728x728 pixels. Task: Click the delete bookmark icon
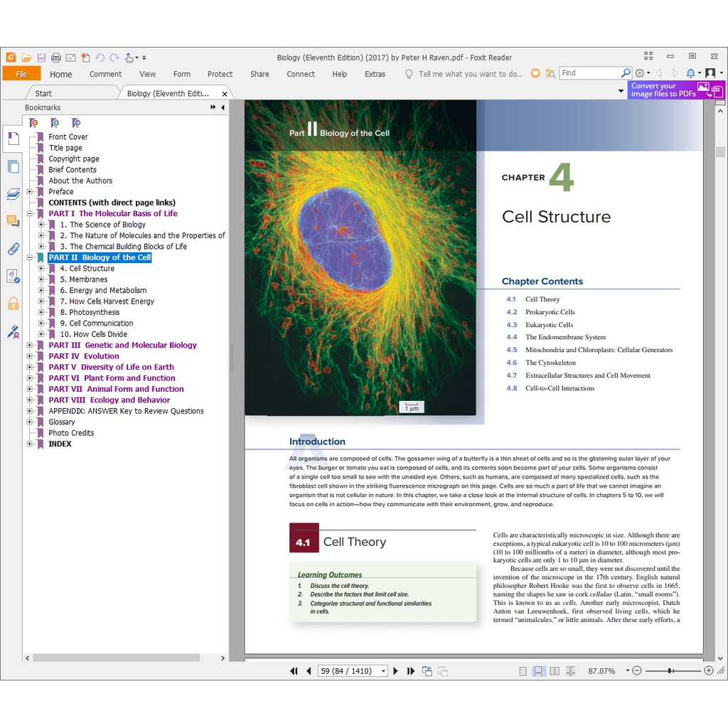click(33, 123)
